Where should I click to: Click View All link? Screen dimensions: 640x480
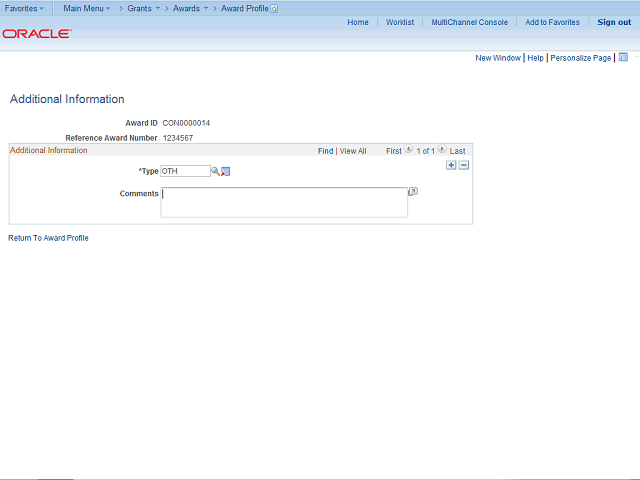click(353, 151)
